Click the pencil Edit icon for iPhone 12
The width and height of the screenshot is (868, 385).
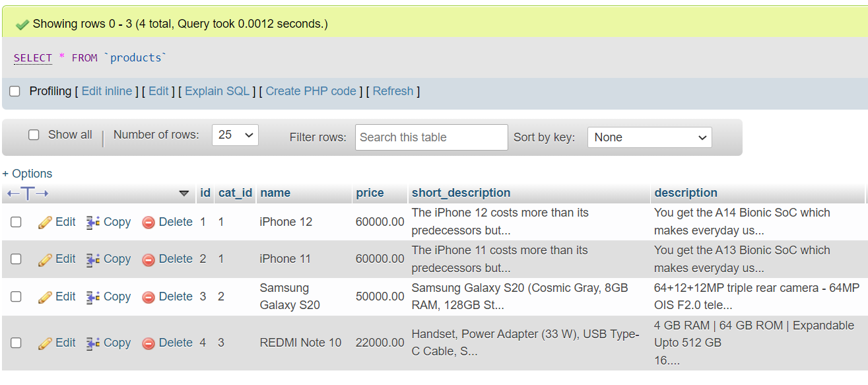coord(45,223)
